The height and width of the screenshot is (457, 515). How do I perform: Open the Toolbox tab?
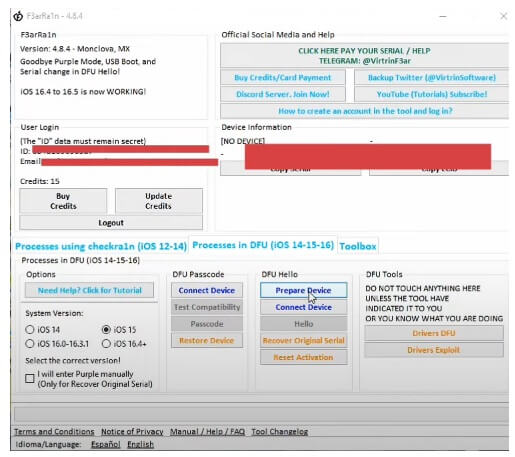pyautogui.click(x=358, y=246)
